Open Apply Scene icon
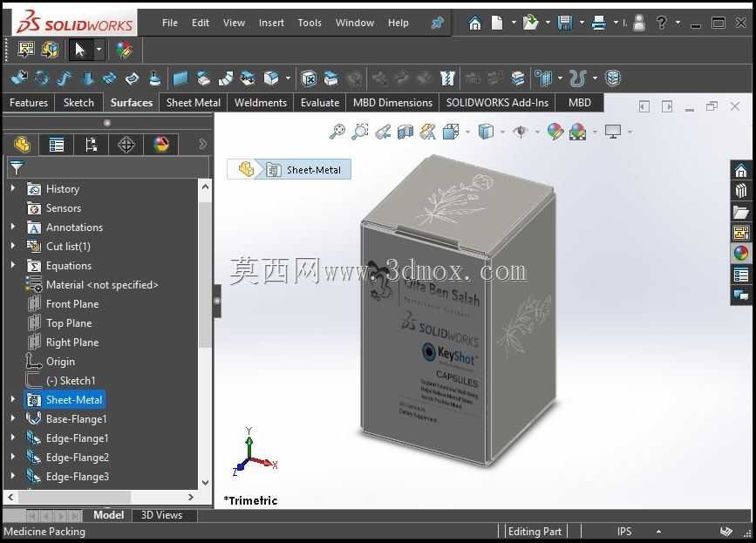 (577, 132)
